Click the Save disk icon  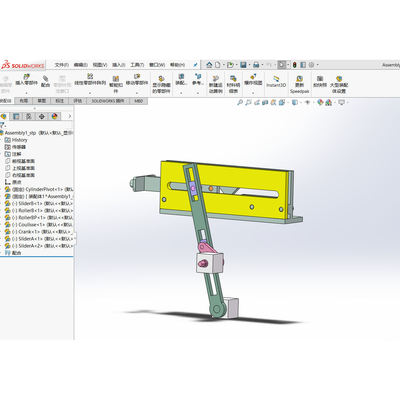[243, 65]
